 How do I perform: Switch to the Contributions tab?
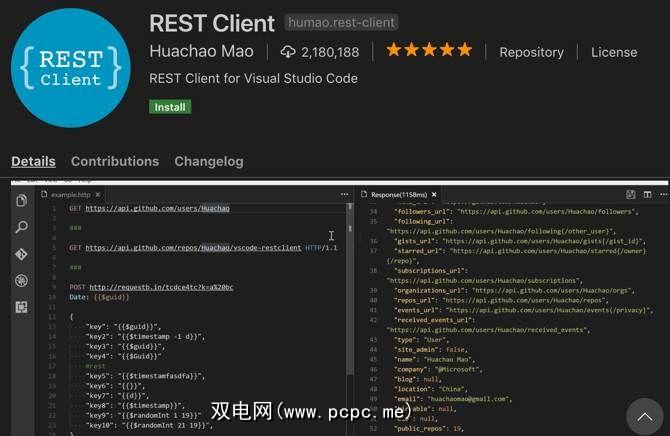point(115,161)
